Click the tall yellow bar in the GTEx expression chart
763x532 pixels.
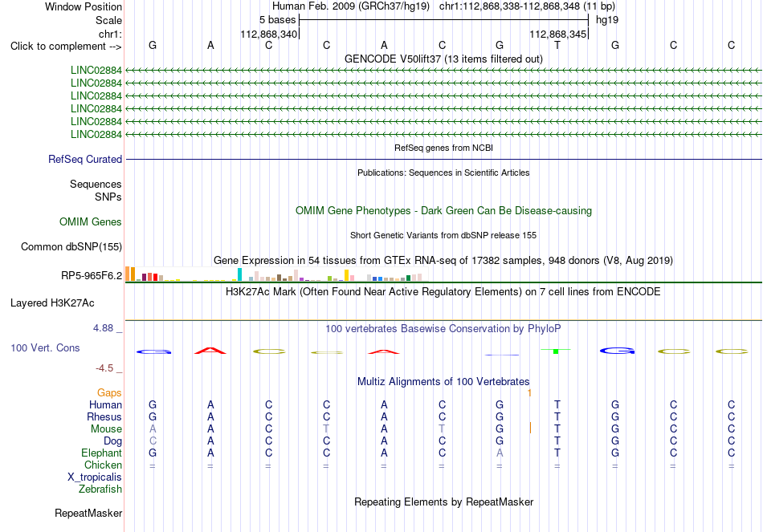[346, 275]
